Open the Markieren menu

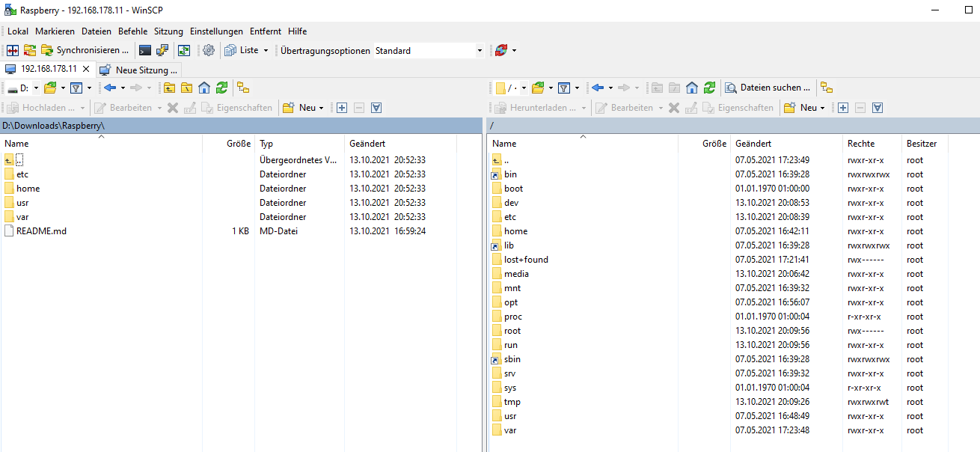pos(55,31)
